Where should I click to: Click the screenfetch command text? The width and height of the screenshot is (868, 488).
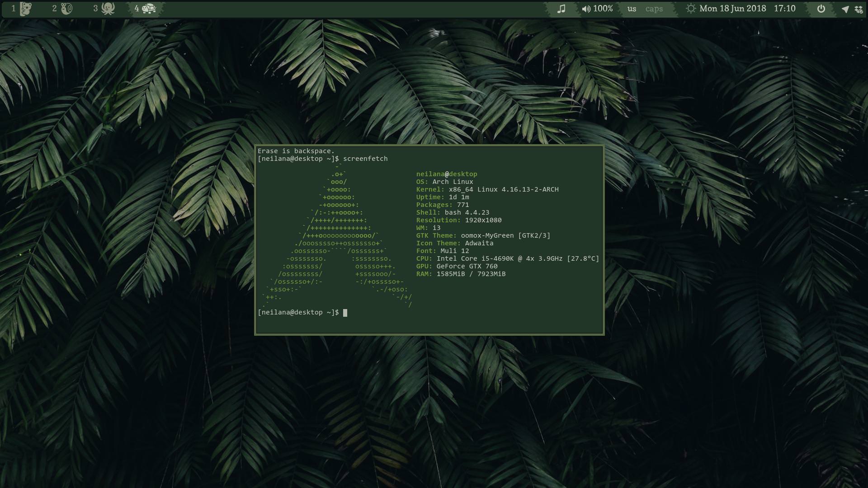point(365,159)
